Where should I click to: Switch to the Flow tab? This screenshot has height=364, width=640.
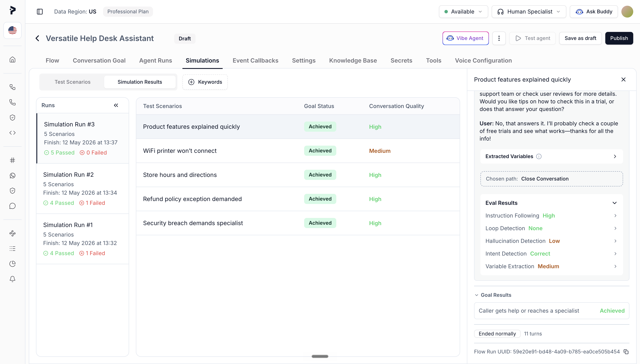pos(52,60)
